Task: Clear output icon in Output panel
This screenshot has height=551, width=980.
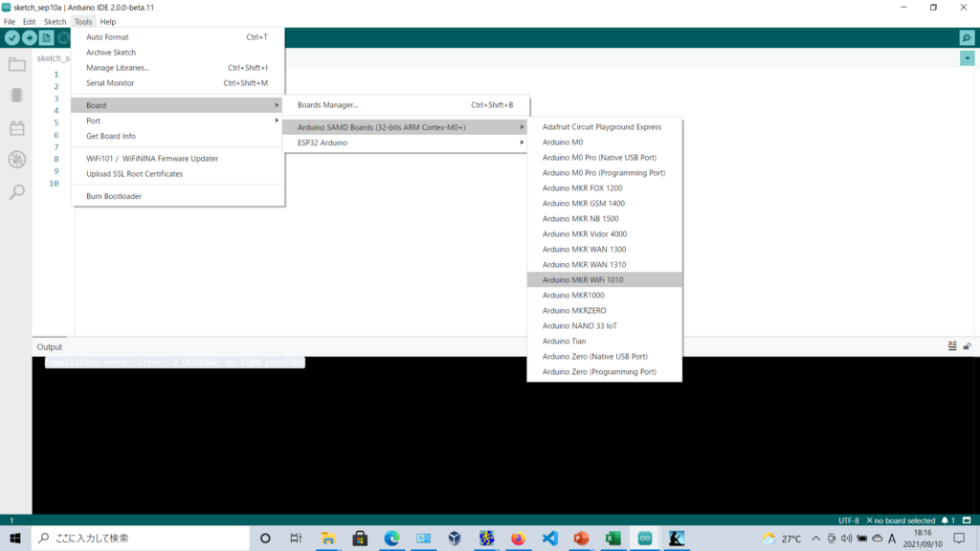Action: (952, 346)
